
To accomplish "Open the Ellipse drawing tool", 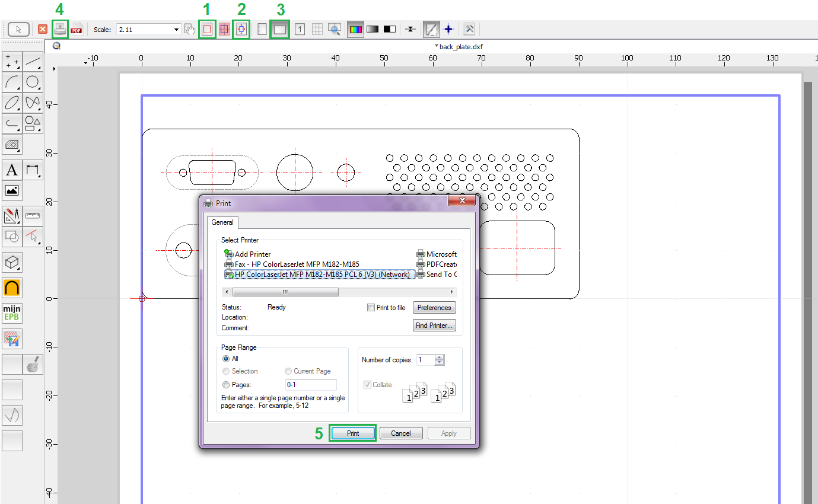I will [x=12, y=103].
